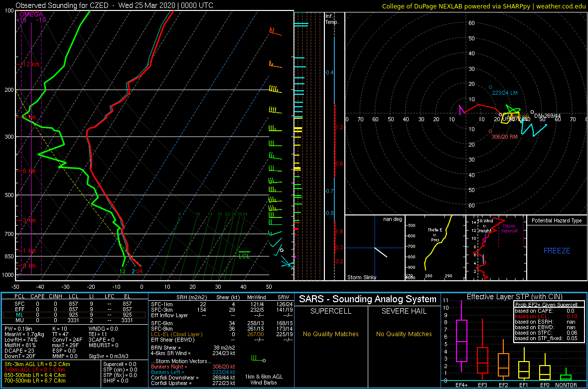This screenshot has width=588, height=389.
Task: Select the highlighted ML parcel row
Action: 74,315
